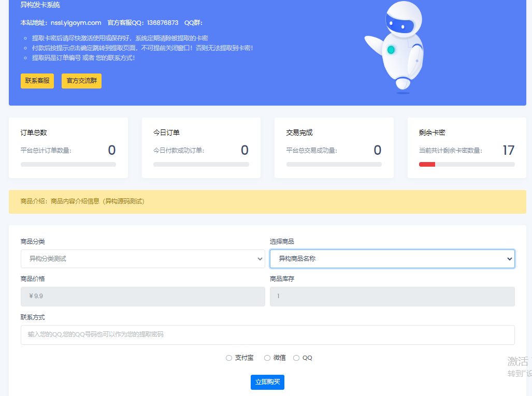Viewport: 532px width, 396px height.
Task: Open the 选择商品 product dropdown
Action: pos(392,259)
